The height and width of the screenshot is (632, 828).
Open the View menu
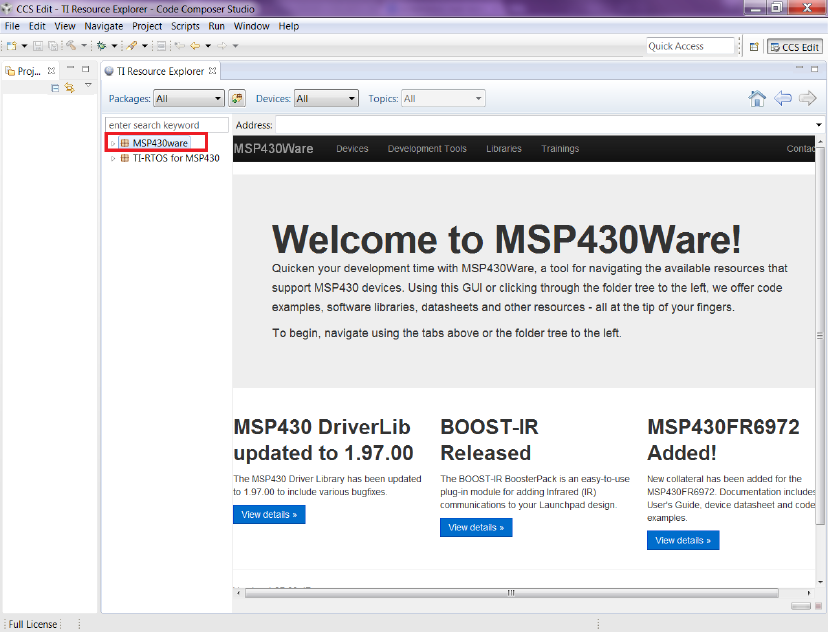pyautogui.click(x=65, y=26)
